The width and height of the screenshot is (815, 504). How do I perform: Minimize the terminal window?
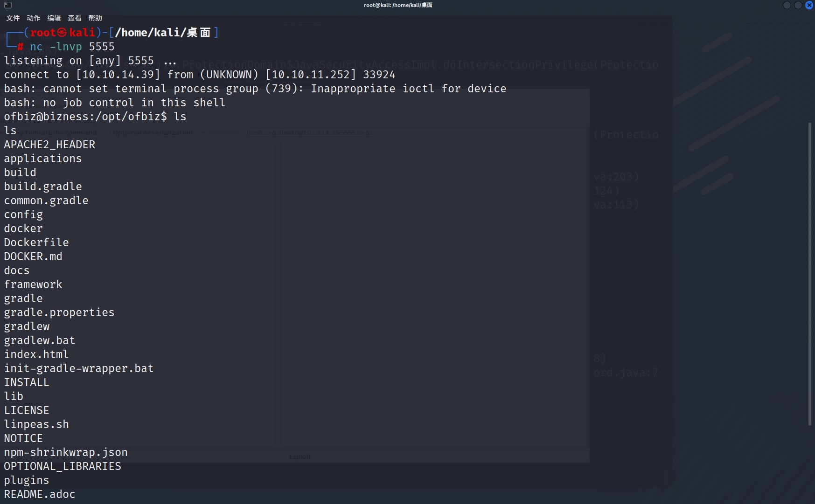[x=787, y=5]
